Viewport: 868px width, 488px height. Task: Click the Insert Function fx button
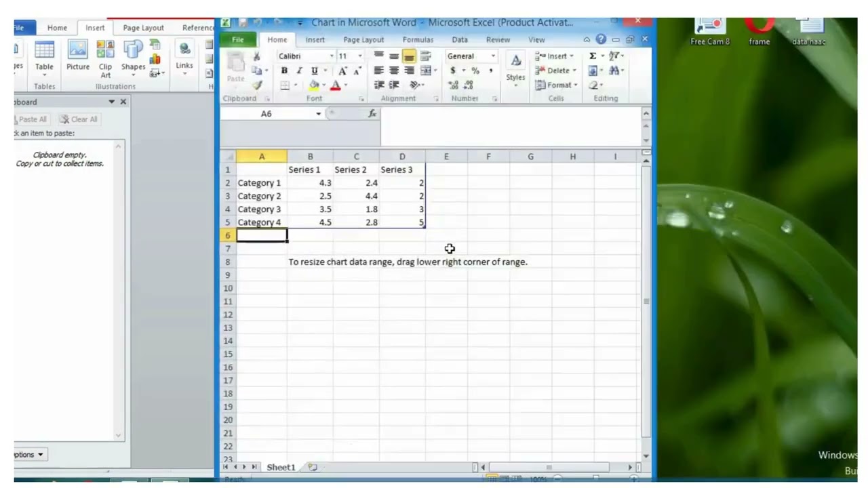coord(372,114)
